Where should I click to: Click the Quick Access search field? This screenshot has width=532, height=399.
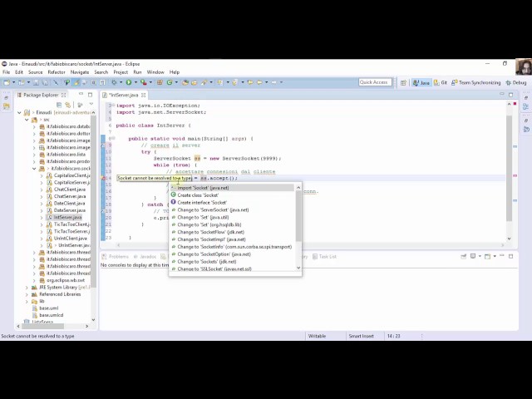[x=375, y=82]
